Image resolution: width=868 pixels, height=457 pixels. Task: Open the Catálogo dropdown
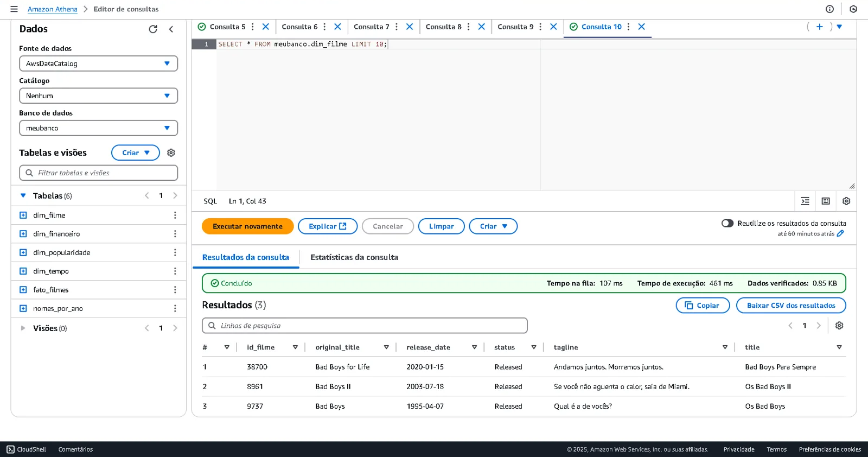[98, 96]
